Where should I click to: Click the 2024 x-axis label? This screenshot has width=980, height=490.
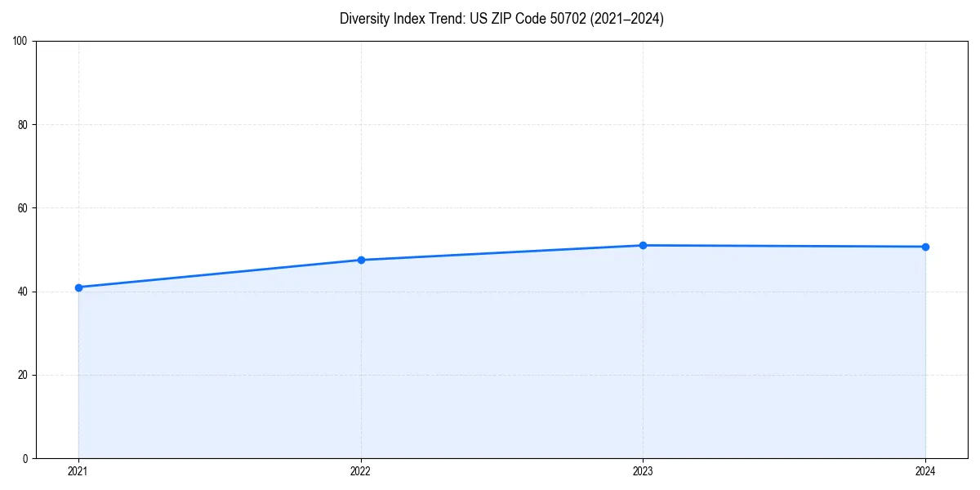(x=925, y=471)
